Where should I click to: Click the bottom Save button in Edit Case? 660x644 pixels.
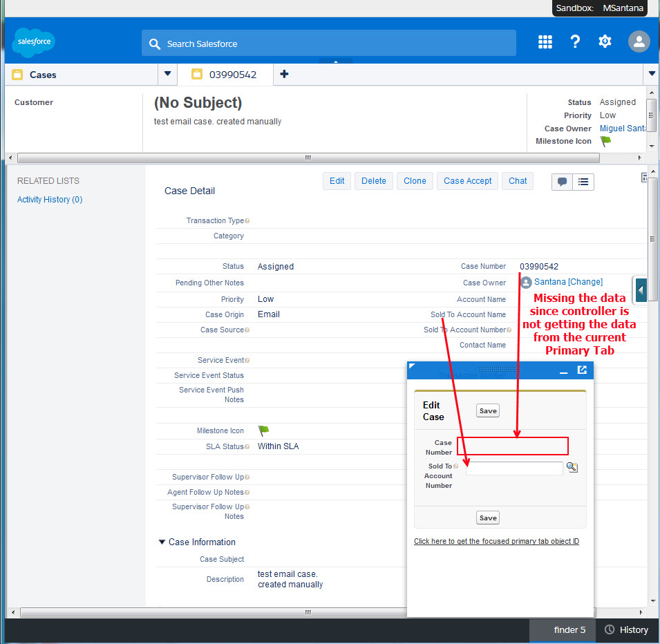pyautogui.click(x=488, y=518)
